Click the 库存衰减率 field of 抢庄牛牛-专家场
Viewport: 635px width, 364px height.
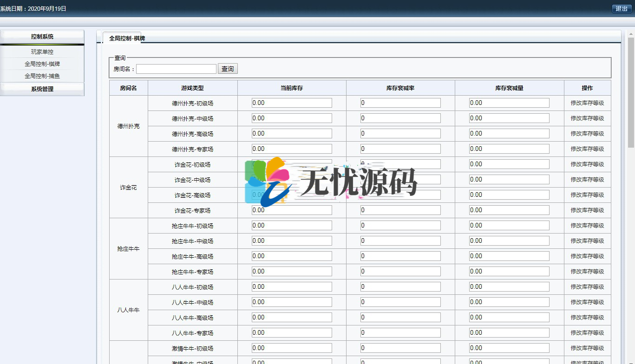(x=400, y=271)
